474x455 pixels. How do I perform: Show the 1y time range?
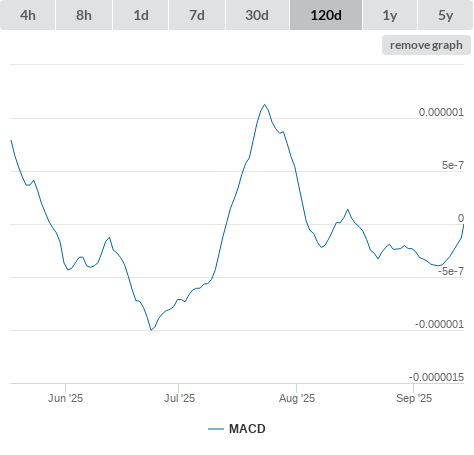point(390,15)
